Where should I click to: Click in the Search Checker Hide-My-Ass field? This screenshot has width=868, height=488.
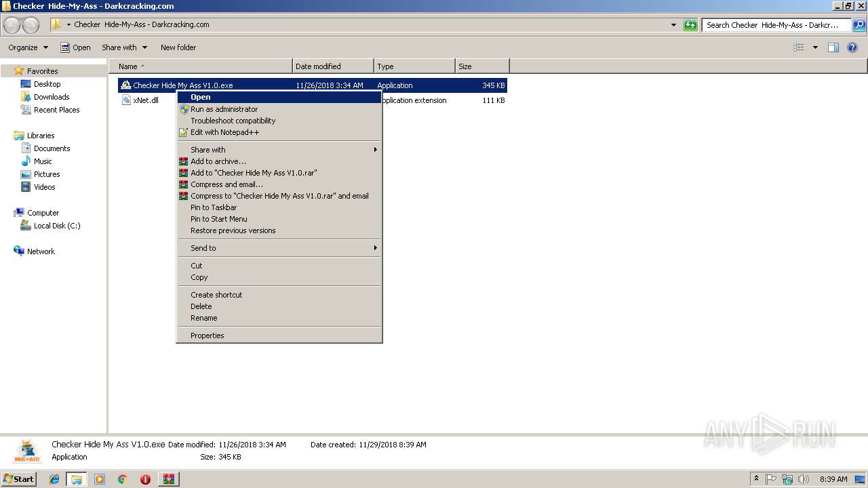776,25
